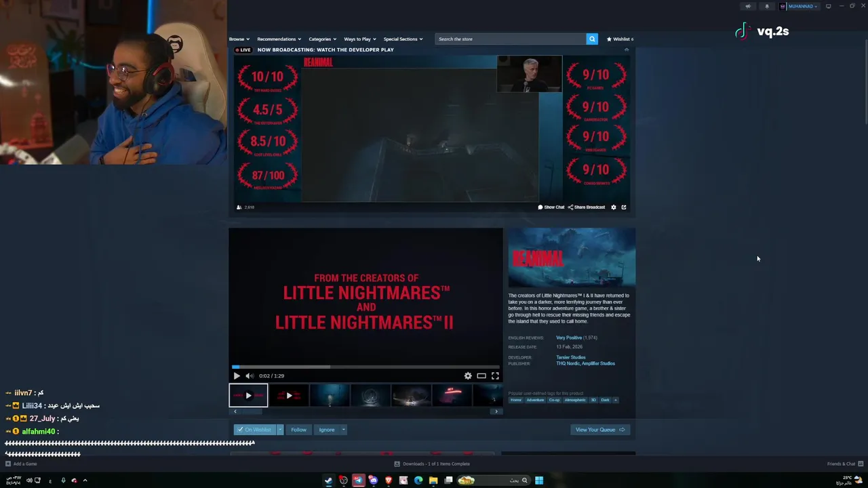Click Share Broadcast button
The width and height of the screenshot is (868, 488).
click(586, 207)
